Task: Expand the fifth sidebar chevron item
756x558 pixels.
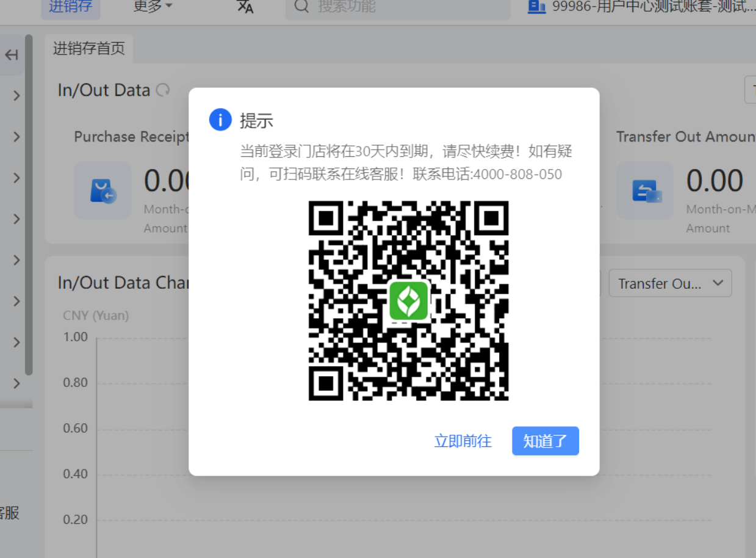Action: (x=16, y=260)
